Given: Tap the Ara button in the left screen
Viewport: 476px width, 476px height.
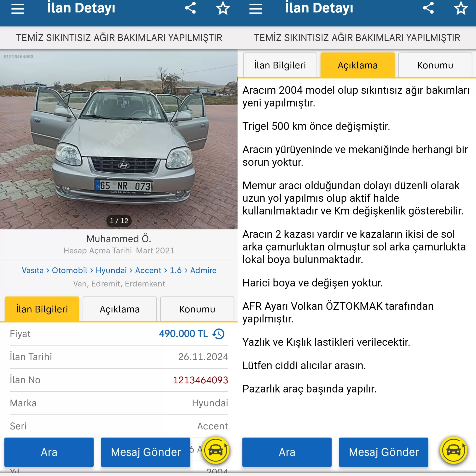Looking at the screenshot, I should point(49,452).
